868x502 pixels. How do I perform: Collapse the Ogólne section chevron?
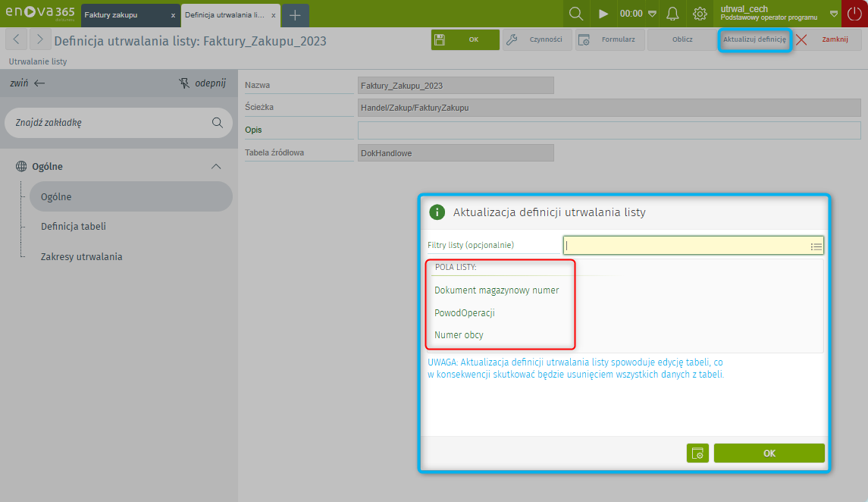(216, 167)
